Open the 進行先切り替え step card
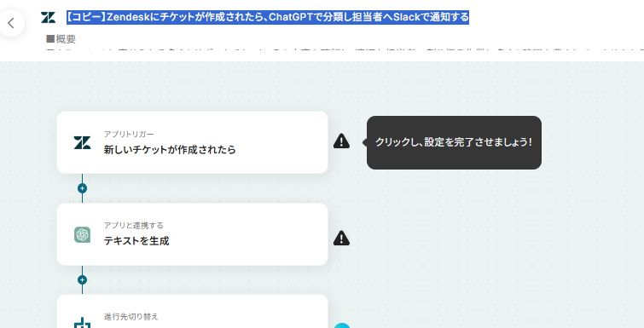The height and width of the screenshot is (328, 644). [192, 311]
